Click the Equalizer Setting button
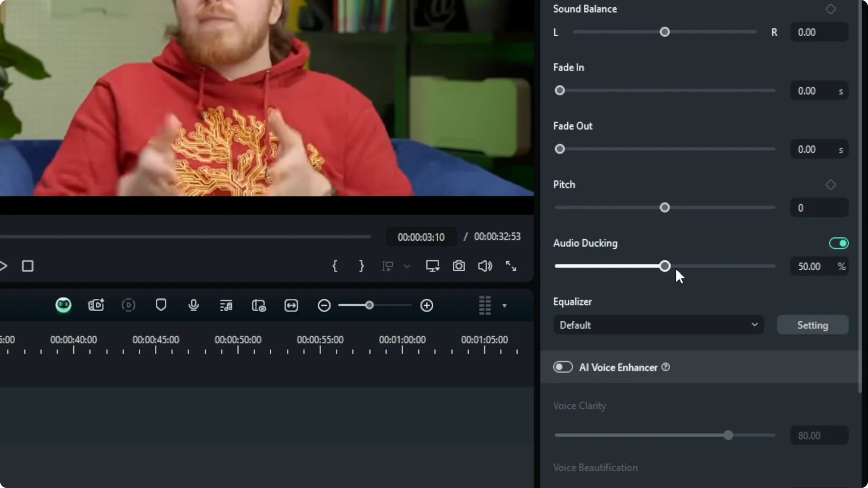 click(x=812, y=325)
